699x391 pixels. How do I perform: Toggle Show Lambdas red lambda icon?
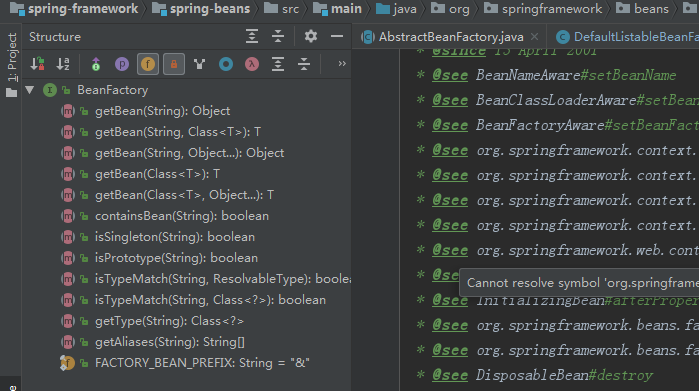252,64
